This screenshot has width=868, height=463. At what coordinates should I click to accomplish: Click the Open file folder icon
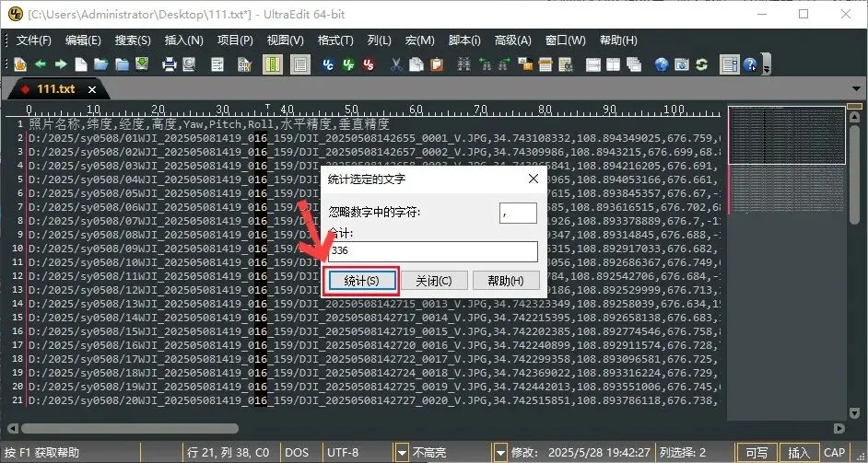pyautogui.click(x=100, y=64)
